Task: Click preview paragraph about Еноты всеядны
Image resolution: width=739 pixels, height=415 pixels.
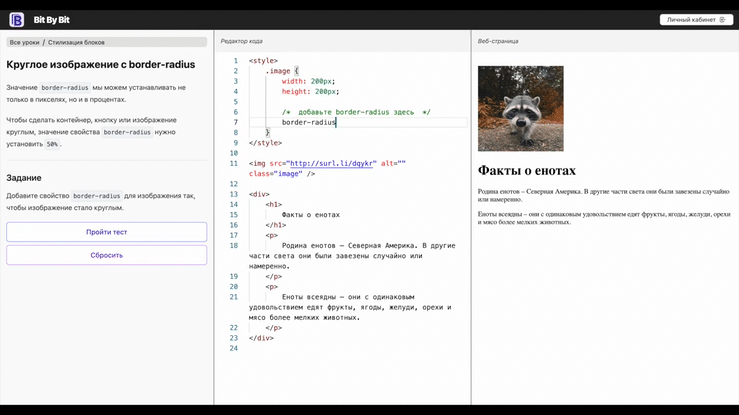Action: click(604, 218)
